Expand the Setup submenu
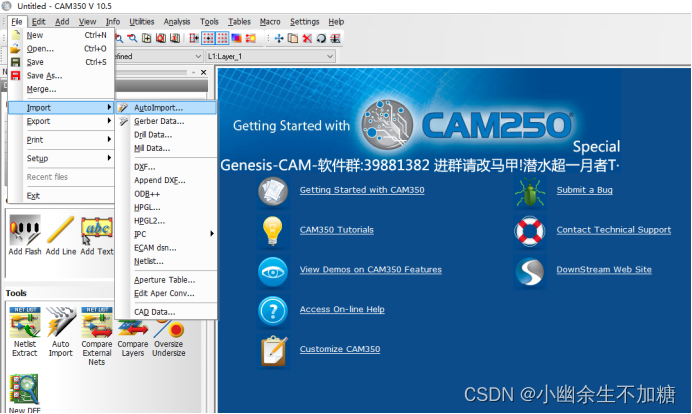Screen dimensions: 692x414 pos(60,158)
